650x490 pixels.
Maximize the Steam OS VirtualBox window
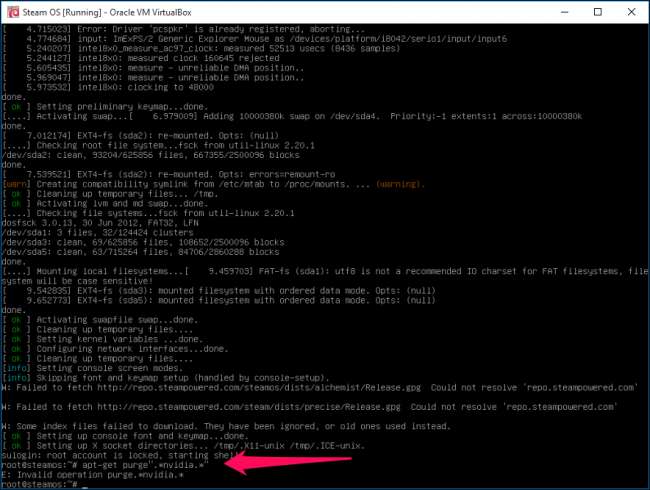(597, 12)
